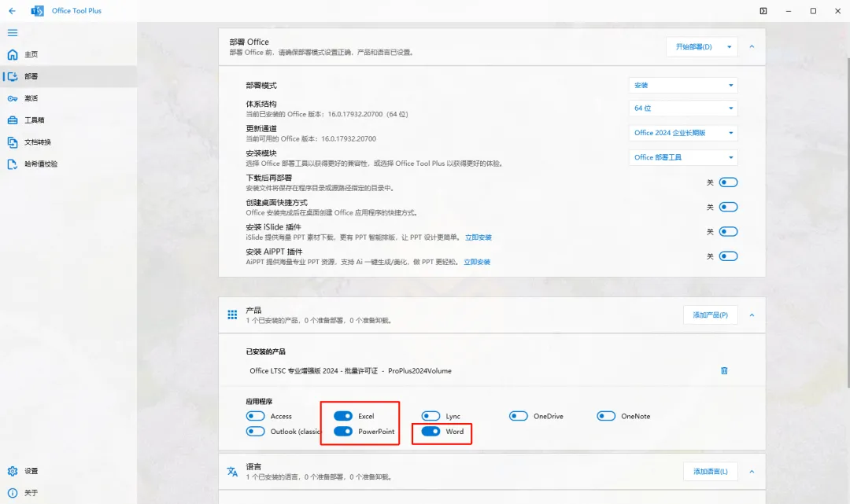
Task: Open the 关于 about page
Action: 68,493
